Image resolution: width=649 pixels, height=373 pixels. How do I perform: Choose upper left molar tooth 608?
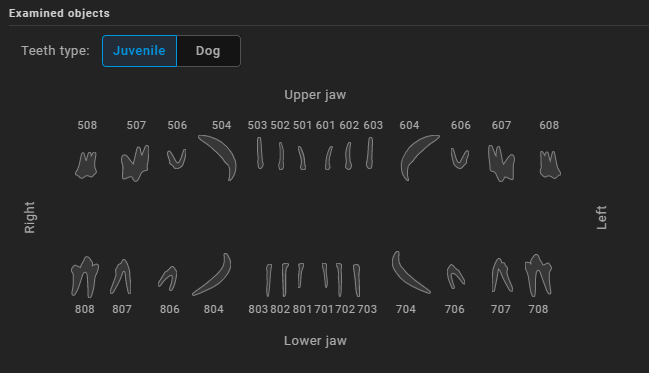[550, 165]
